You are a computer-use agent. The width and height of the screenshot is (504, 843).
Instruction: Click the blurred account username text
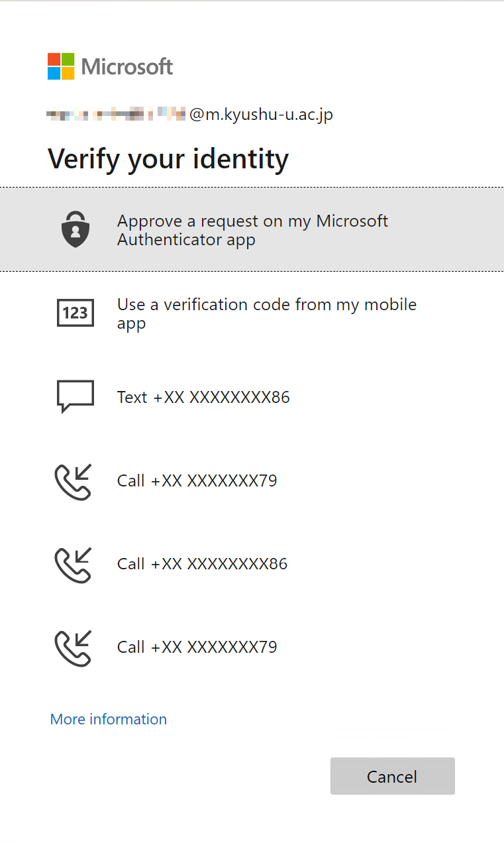[x=116, y=115]
